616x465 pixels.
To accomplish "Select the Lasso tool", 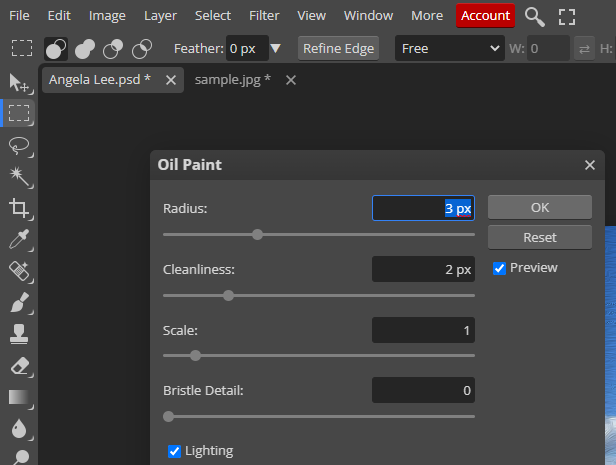I will point(19,145).
